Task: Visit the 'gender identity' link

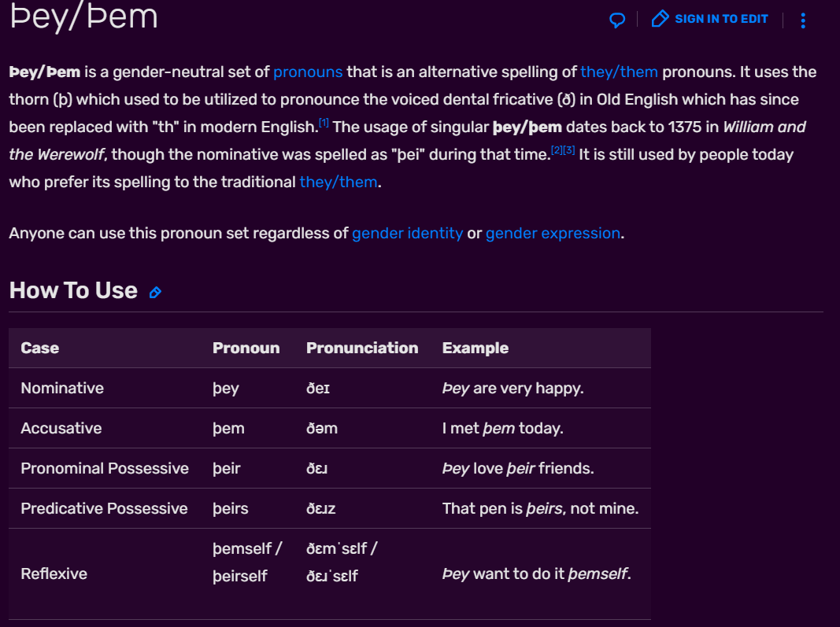Action: (407, 234)
